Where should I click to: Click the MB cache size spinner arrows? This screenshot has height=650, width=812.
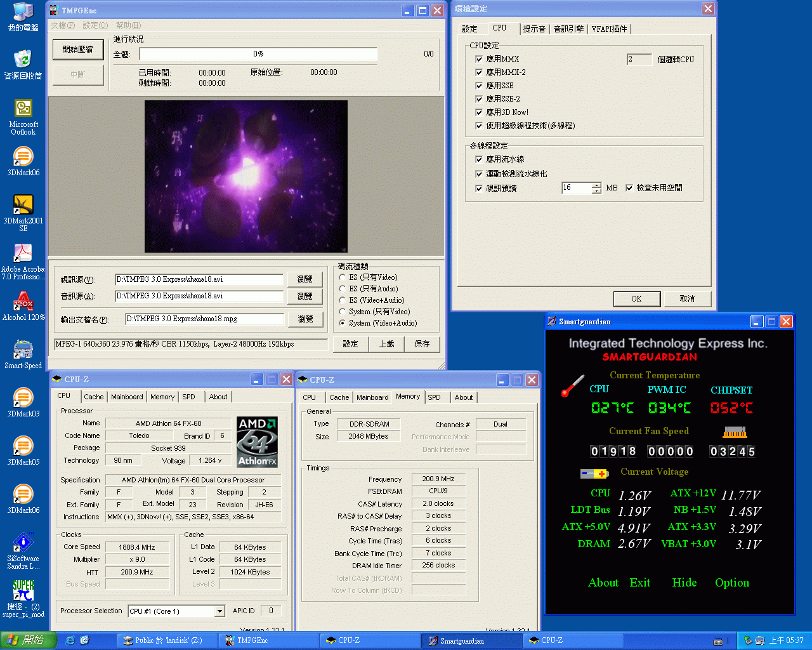click(596, 188)
